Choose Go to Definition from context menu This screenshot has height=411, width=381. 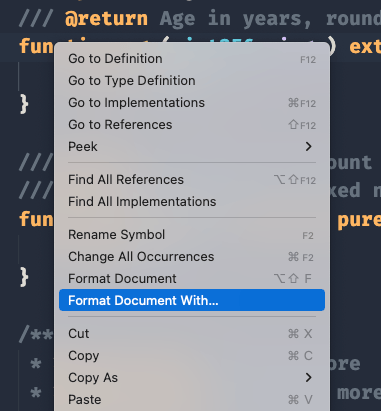(192, 59)
